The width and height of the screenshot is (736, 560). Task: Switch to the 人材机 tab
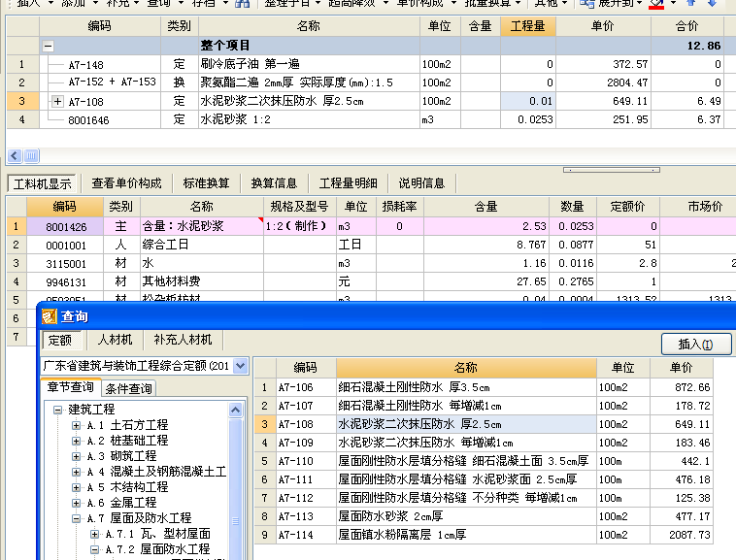tap(115, 340)
